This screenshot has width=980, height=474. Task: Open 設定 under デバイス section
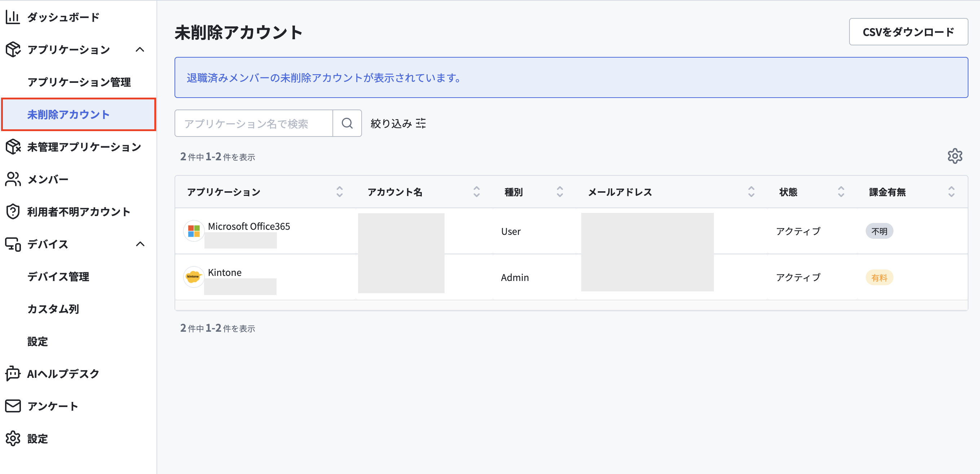[x=37, y=341]
